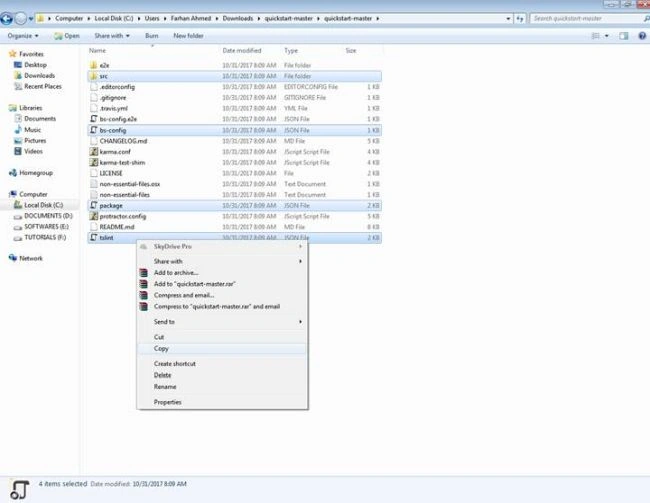
Task: Click the protractor.config script file icon
Action: coord(94,216)
